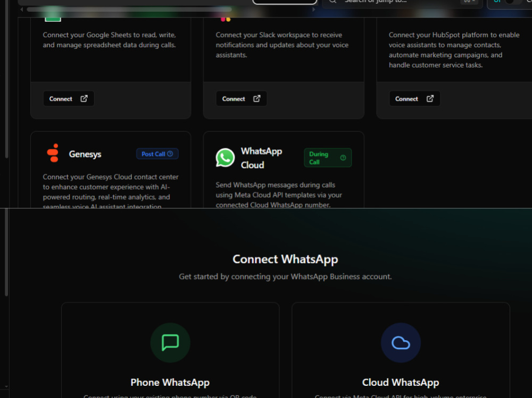Screen dimensions: 532x398
Task: Click the Genesys Cloud contact center description
Action: pos(111,191)
